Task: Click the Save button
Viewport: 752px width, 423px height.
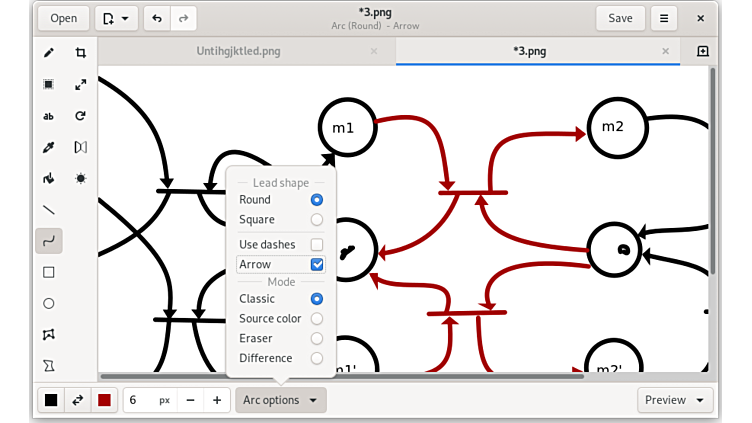Action: (620, 18)
